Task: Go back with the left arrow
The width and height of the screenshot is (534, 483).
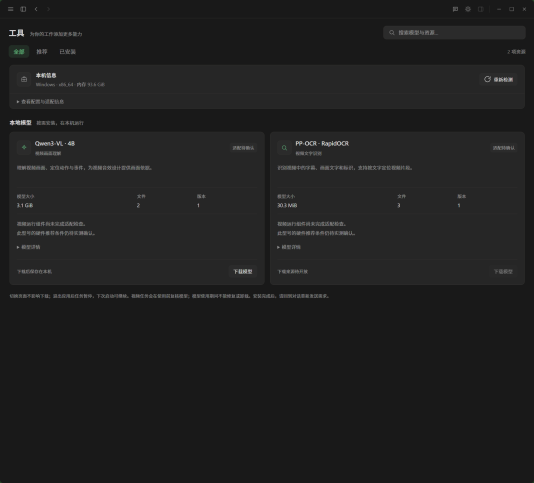Action: coord(36,9)
